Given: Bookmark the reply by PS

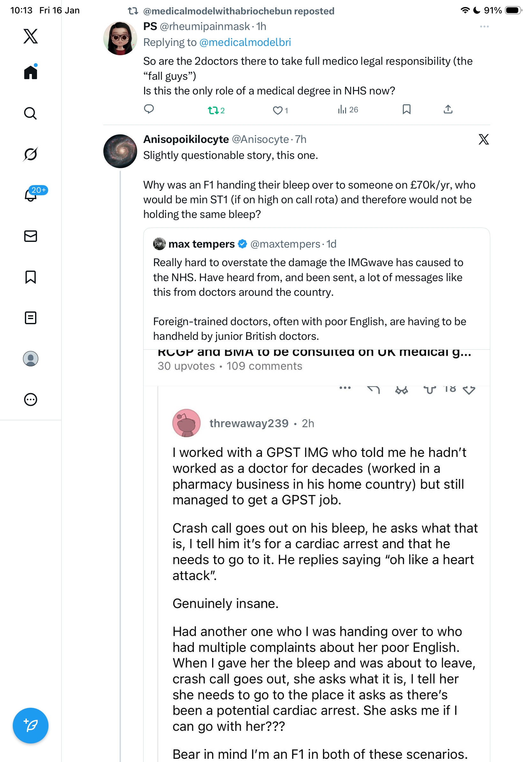Looking at the screenshot, I should point(406,109).
